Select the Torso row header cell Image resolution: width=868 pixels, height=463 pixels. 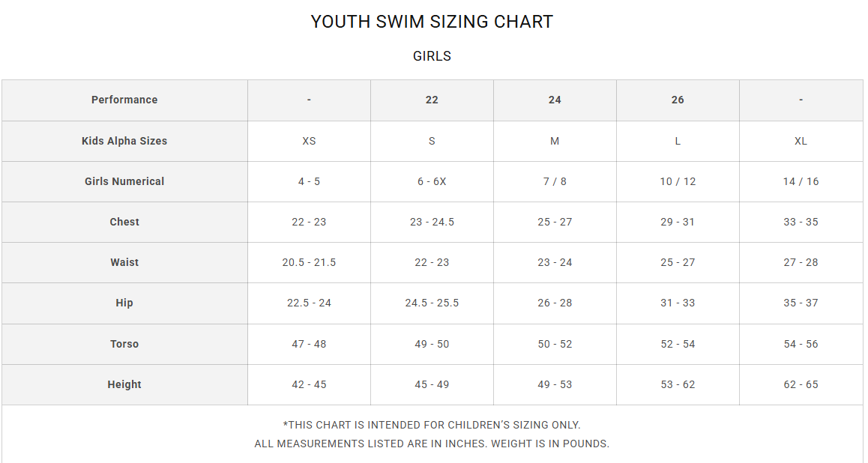pyautogui.click(x=124, y=344)
